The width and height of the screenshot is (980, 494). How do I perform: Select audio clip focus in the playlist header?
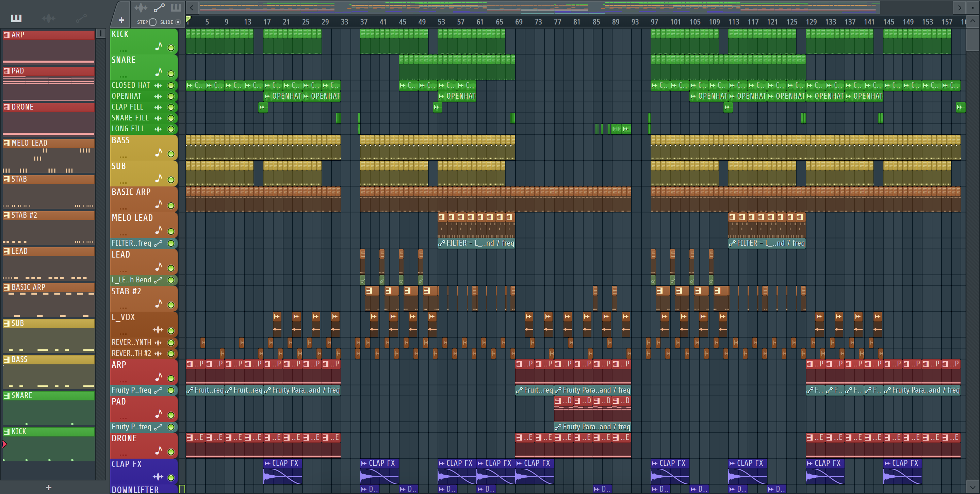(141, 7)
